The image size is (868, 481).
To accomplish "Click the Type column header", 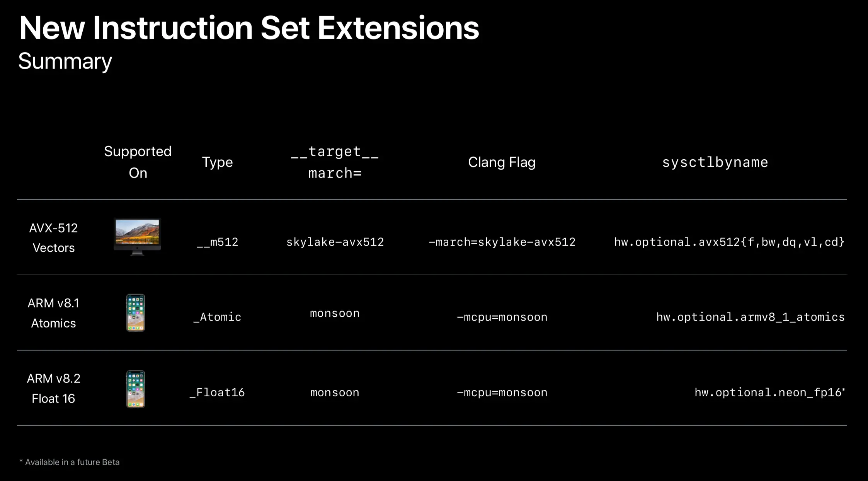I will coord(217,162).
